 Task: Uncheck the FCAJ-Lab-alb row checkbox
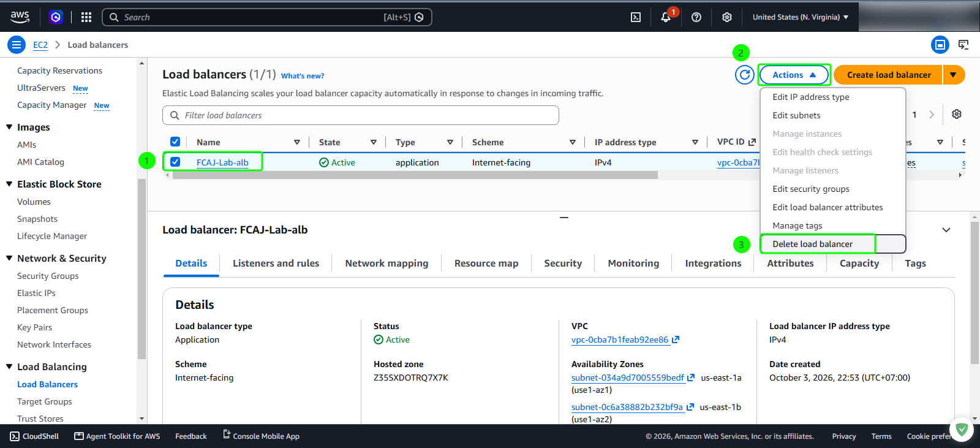tap(175, 162)
